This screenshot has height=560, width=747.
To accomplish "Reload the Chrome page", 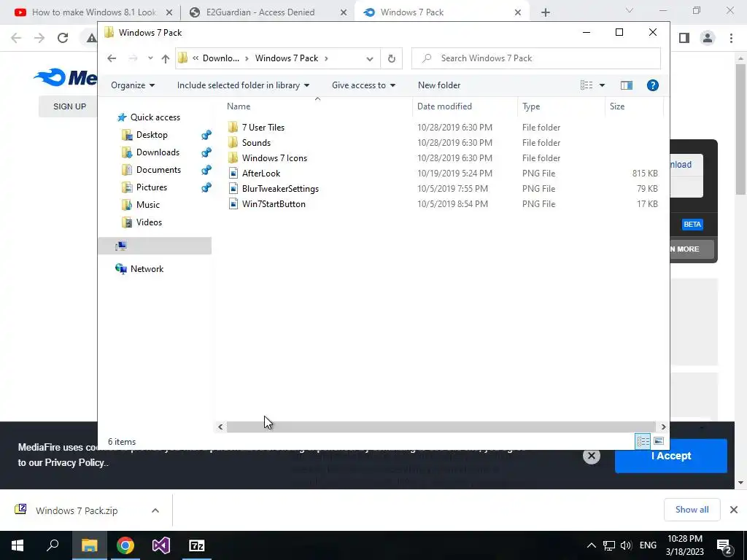I will pyautogui.click(x=63, y=38).
